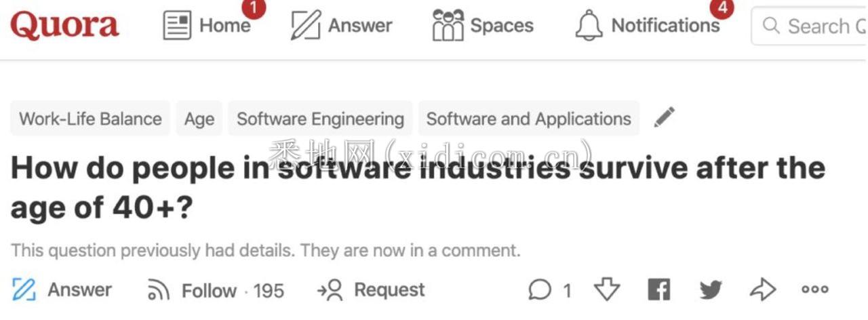Edit topics with the pencil icon

tap(665, 117)
